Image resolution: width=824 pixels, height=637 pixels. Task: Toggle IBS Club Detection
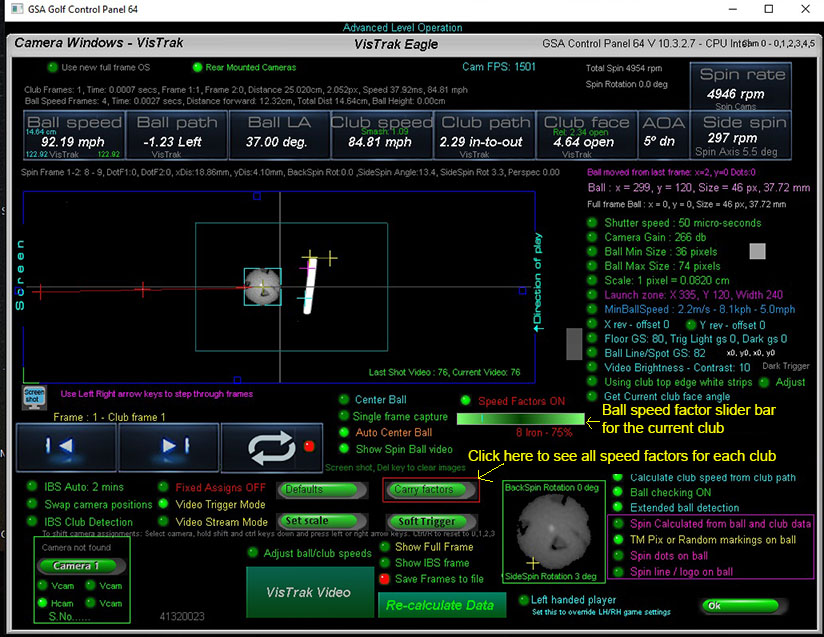point(33,521)
